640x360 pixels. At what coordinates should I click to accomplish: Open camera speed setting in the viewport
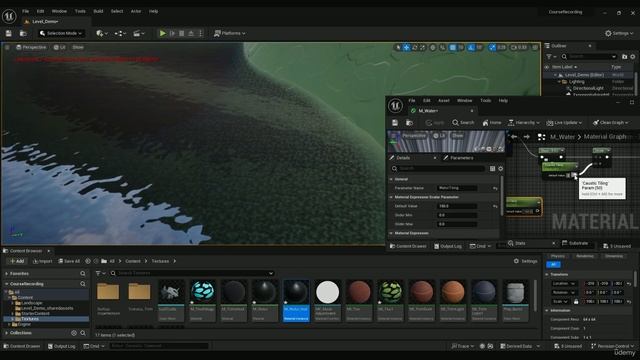(519, 47)
